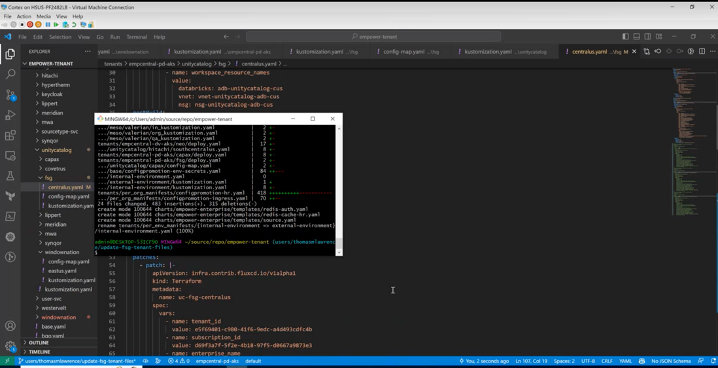Go forward using the navigation arrow
Image resolution: width=718 pixels, height=368 pixels.
coord(238,37)
